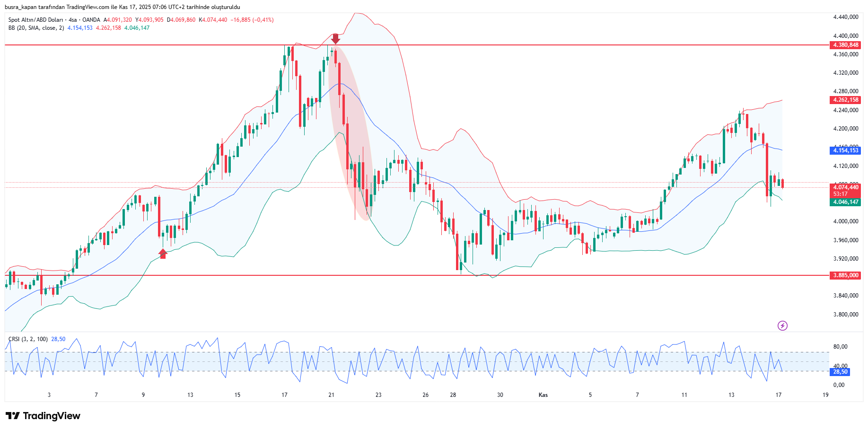Click the 4.440,000 level on price axis
This screenshot has width=868, height=430.
[x=846, y=17]
